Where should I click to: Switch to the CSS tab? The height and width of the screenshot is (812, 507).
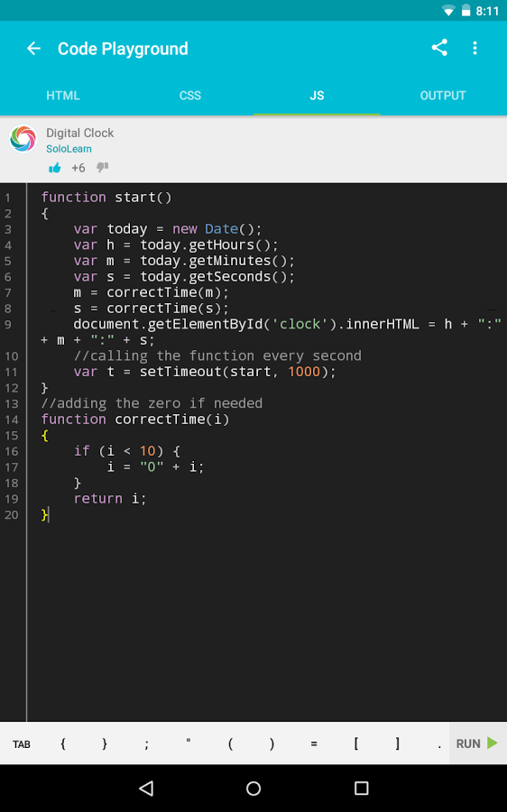pos(190,96)
